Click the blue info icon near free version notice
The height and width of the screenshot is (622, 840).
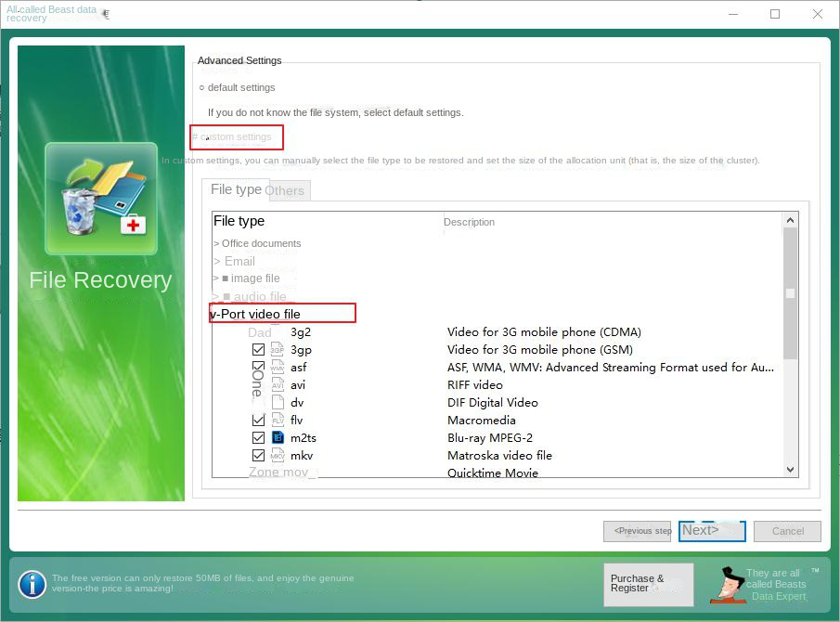pos(31,585)
